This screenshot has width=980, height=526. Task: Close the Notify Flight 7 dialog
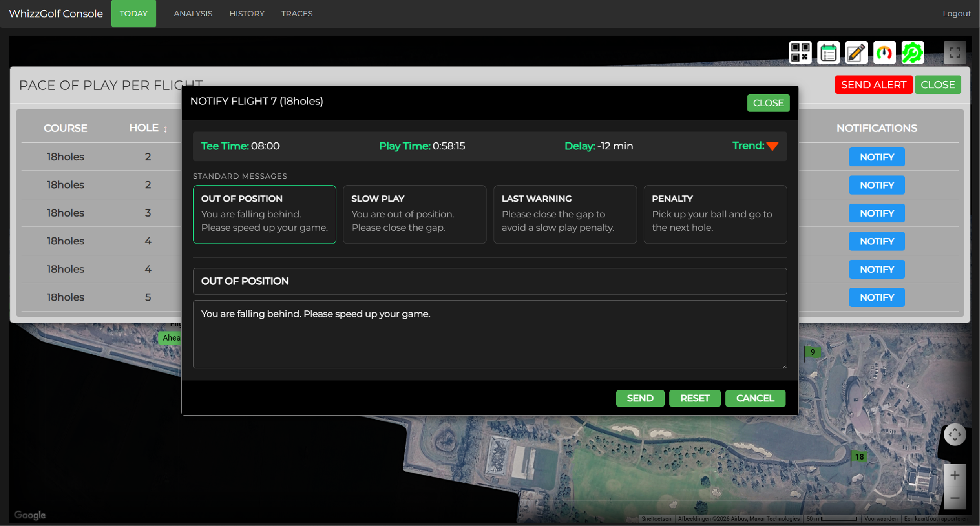768,103
